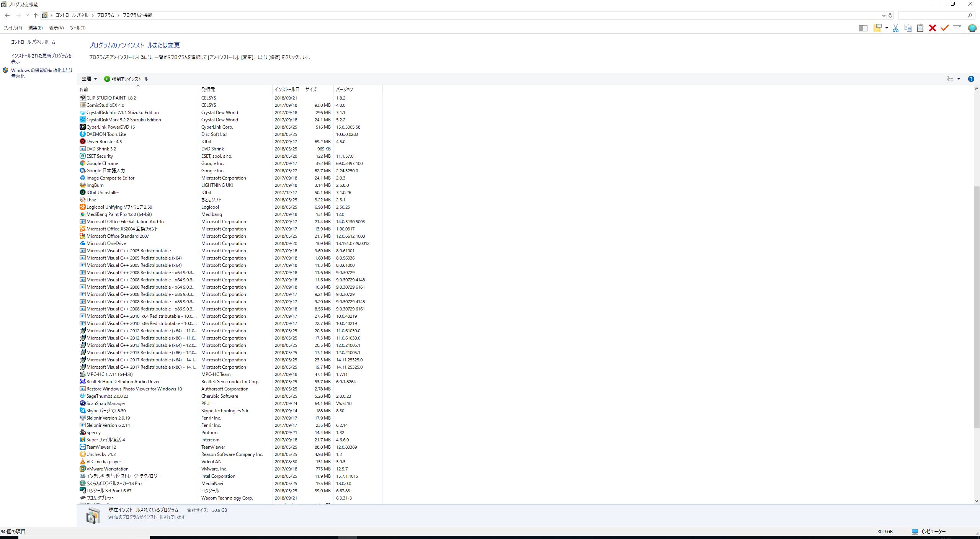Click the Cut scissors toolbar icon
This screenshot has height=539, width=980.
[895, 28]
